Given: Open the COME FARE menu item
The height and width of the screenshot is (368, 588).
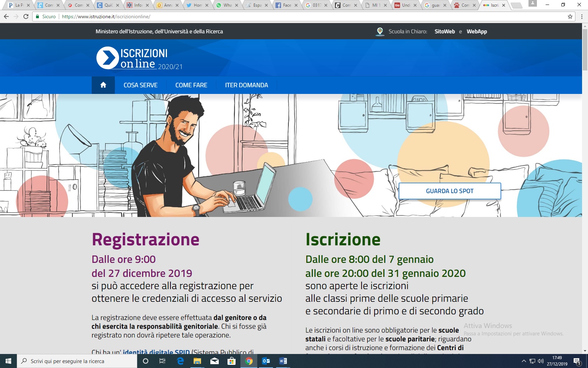Looking at the screenshot, I should click(191, 85).
